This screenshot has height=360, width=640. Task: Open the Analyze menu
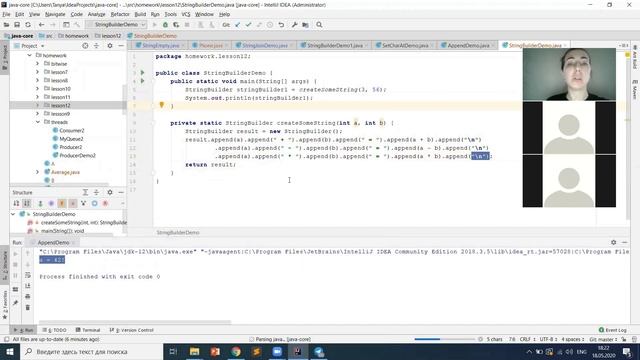[96, 14]
